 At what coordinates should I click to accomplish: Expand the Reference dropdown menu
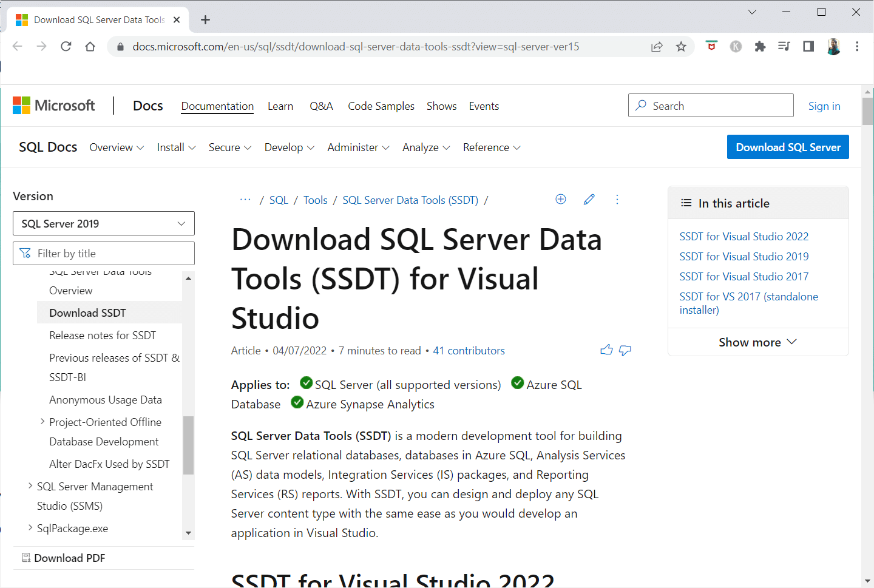[492, 147]
